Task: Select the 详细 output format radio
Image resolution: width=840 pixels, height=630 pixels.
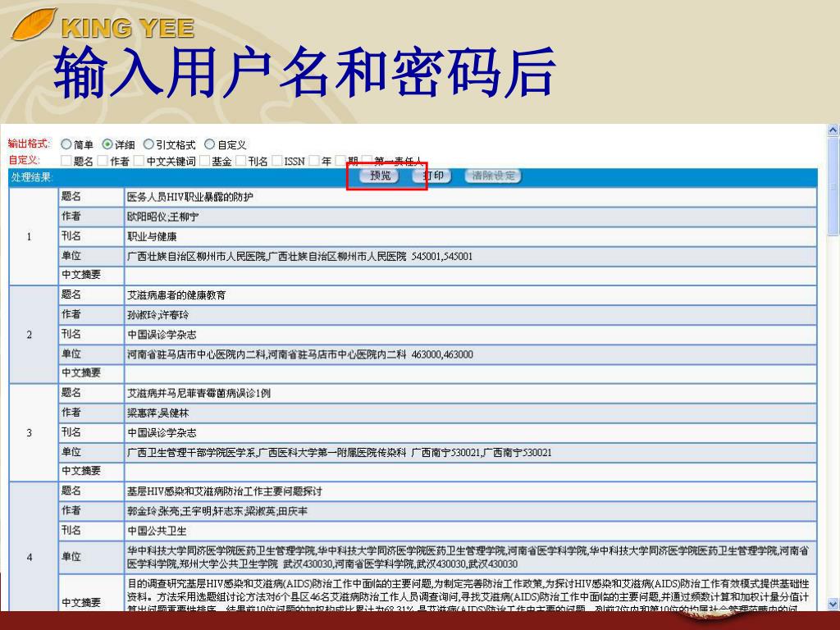Action: coord(107,144)
